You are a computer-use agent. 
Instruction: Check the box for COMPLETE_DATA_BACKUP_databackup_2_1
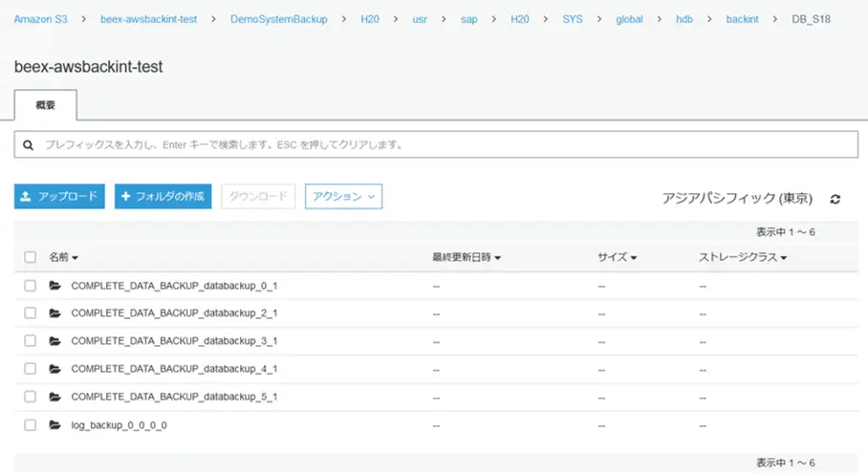click(x=30, y=313)
